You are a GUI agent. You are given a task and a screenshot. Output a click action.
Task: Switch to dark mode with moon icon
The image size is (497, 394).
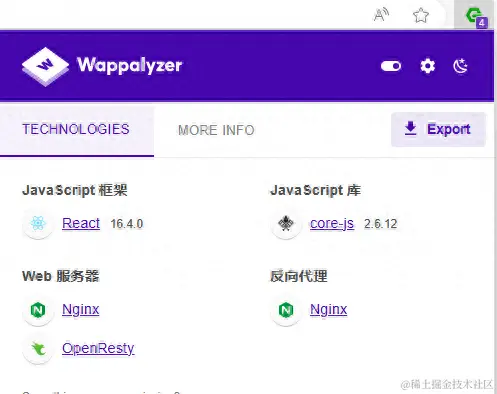[x=461, y=66]
